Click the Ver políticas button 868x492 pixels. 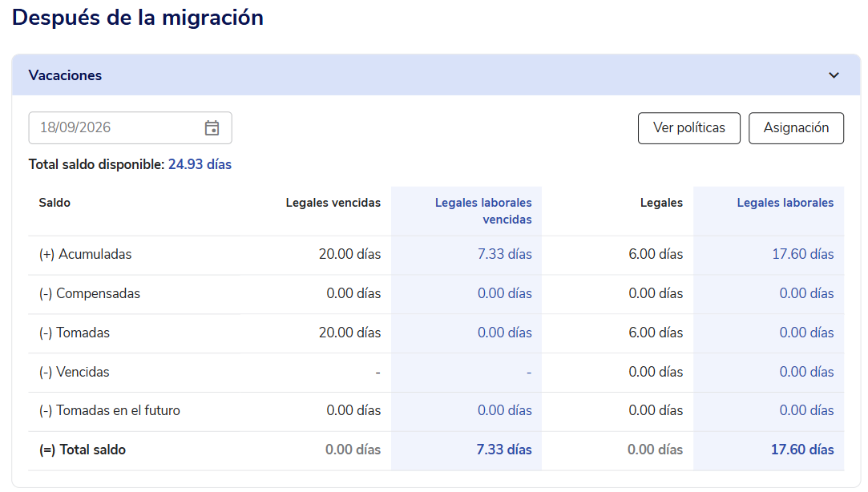(x=688, y=128)
